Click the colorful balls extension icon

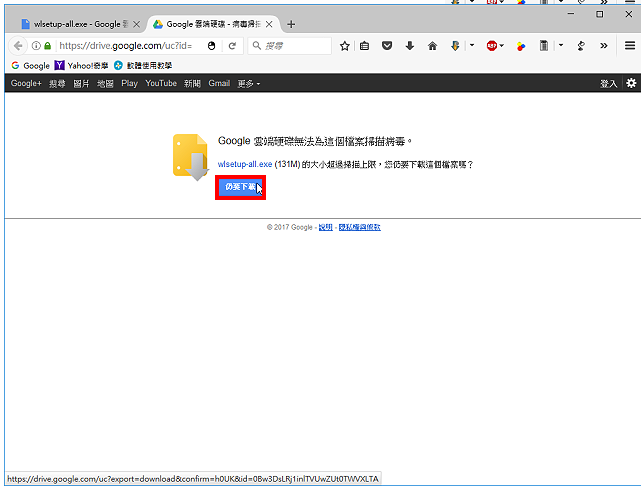click(x=521, y=46)
